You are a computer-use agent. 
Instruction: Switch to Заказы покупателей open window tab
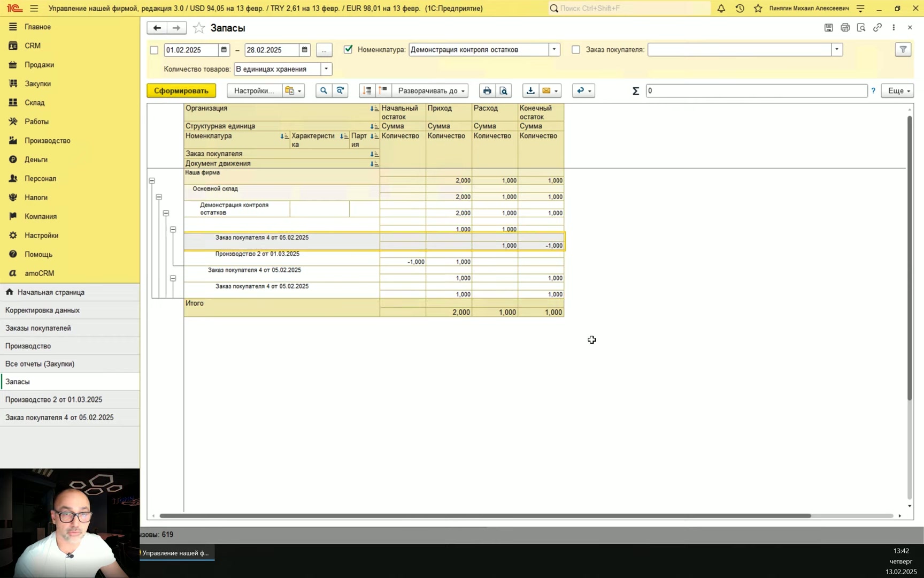38,328
